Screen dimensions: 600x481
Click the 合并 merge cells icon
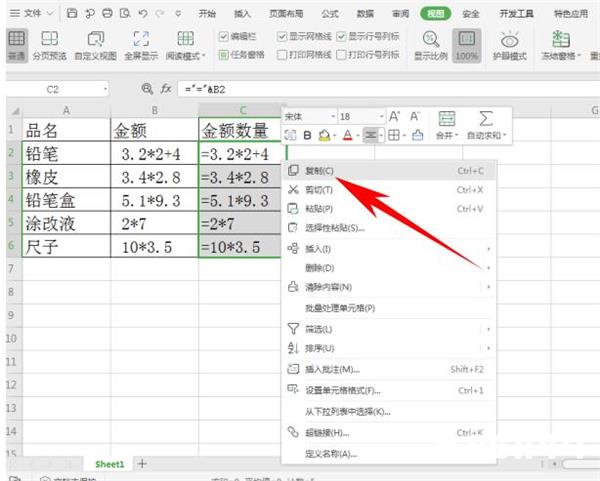click(447, 118)
